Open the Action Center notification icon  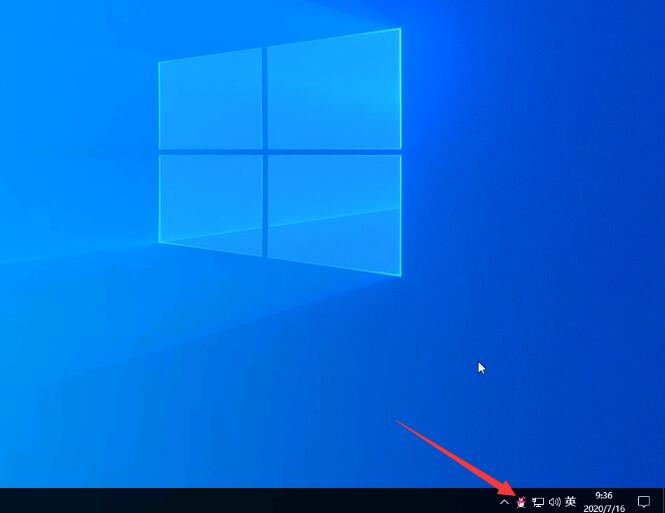(x=644, y=502)
